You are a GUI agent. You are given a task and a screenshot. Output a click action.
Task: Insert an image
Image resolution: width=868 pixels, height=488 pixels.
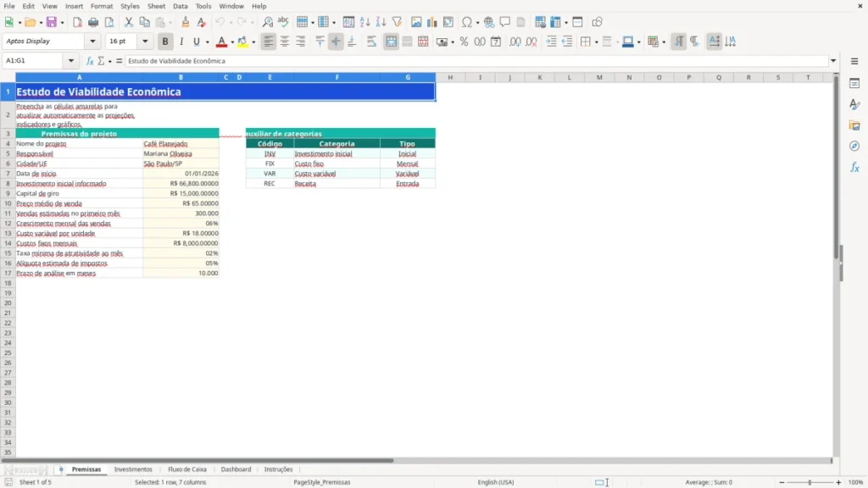pyautogui.click(x=416, y=22)
